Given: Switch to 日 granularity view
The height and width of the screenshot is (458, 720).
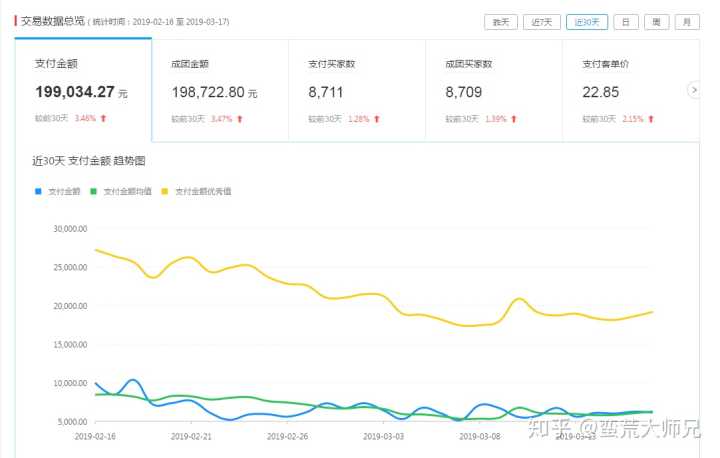Looking at the screenshot, I should click(626, 21).
